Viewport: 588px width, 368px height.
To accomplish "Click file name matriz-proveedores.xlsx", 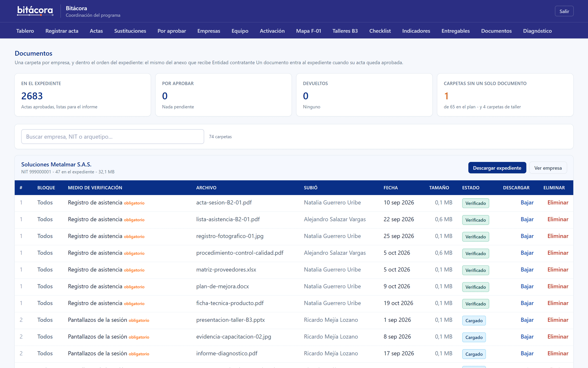I will (x=226, y=270).
